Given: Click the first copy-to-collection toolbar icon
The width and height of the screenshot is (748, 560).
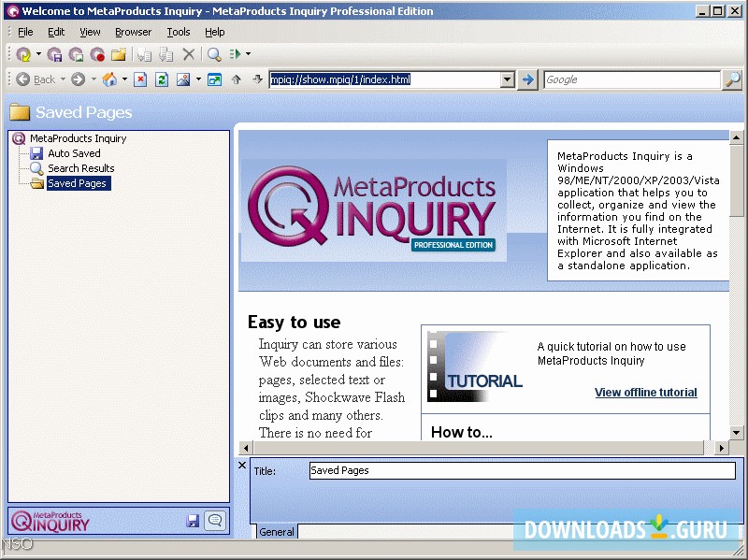Looking at the screenshot, I should coord(144,54).
